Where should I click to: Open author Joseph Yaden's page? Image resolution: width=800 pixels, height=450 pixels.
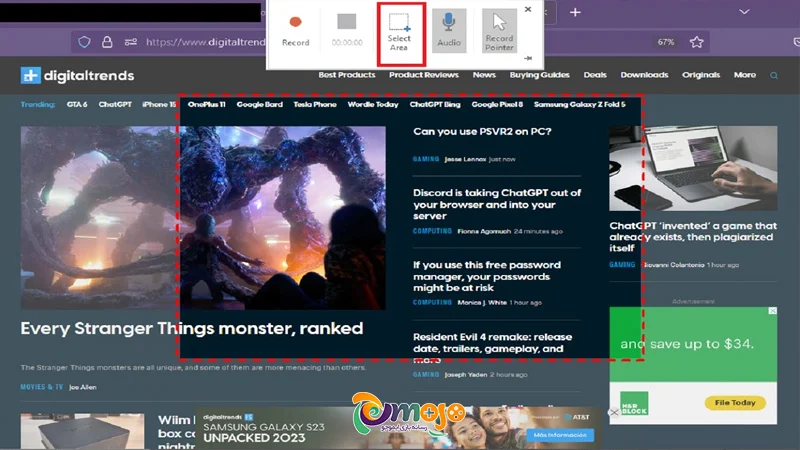point(466,374)
